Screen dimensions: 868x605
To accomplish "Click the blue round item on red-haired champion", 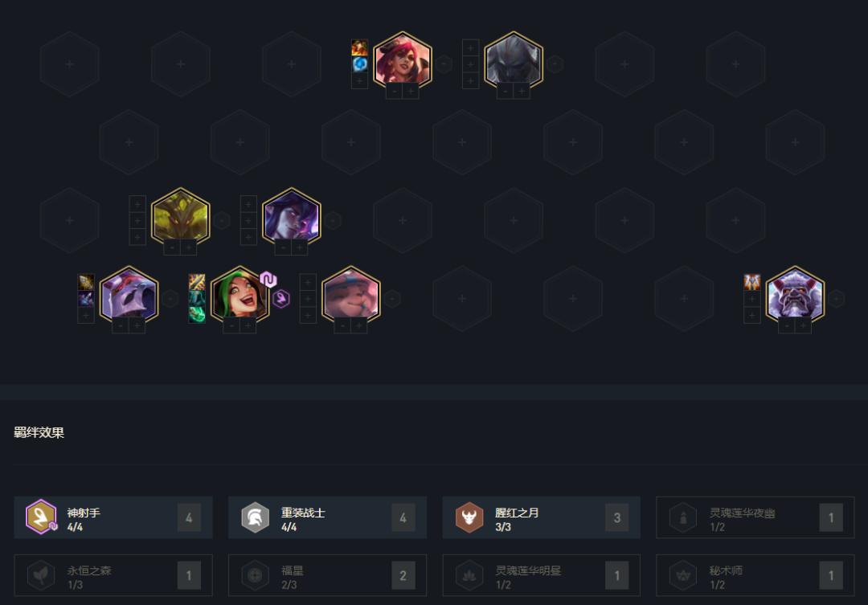I will point(360,64).
